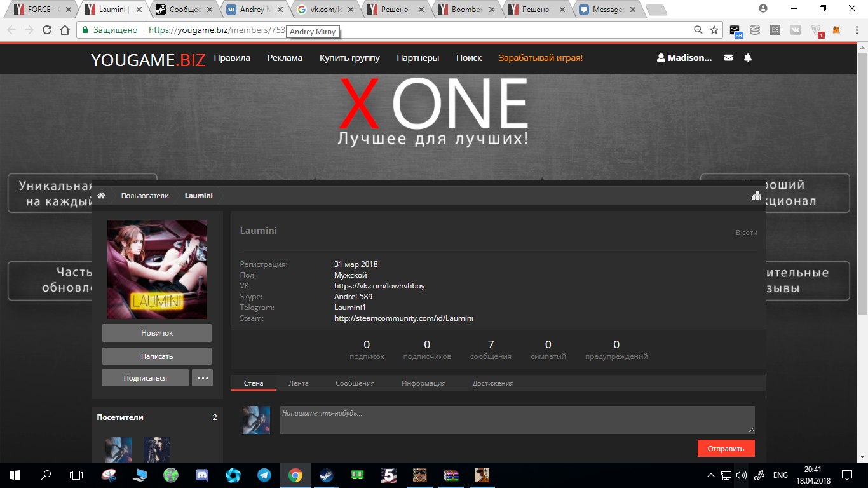Reload the page using the refresh icon
This screenshot has height=488, width=868.
(47, 30)
